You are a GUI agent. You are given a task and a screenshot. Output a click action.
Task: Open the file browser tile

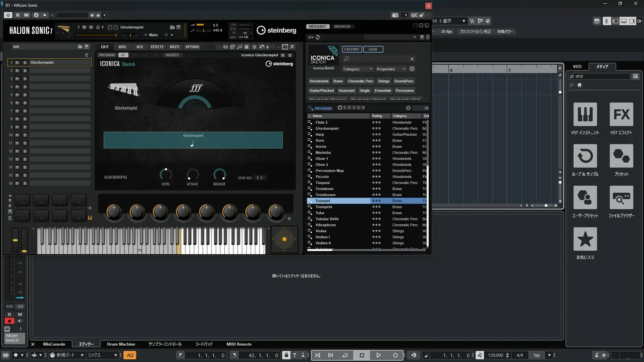coord(621,198)
